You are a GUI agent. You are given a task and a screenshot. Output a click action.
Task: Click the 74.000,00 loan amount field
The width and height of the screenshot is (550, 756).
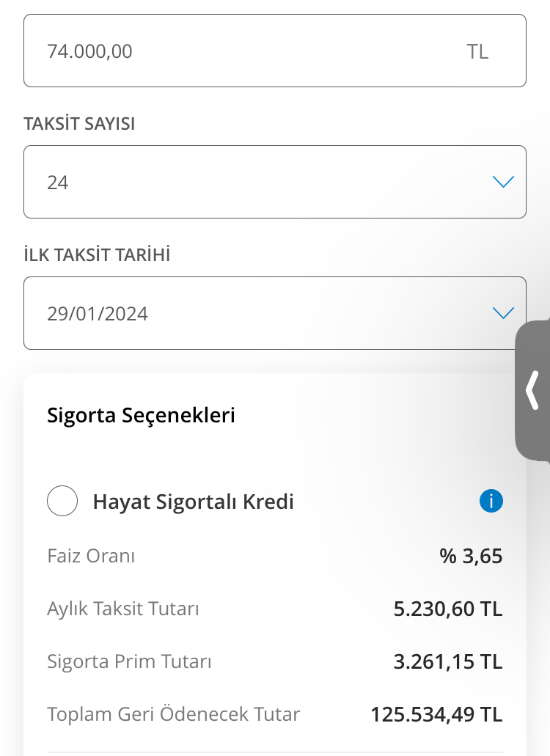[x=275, y=51]
